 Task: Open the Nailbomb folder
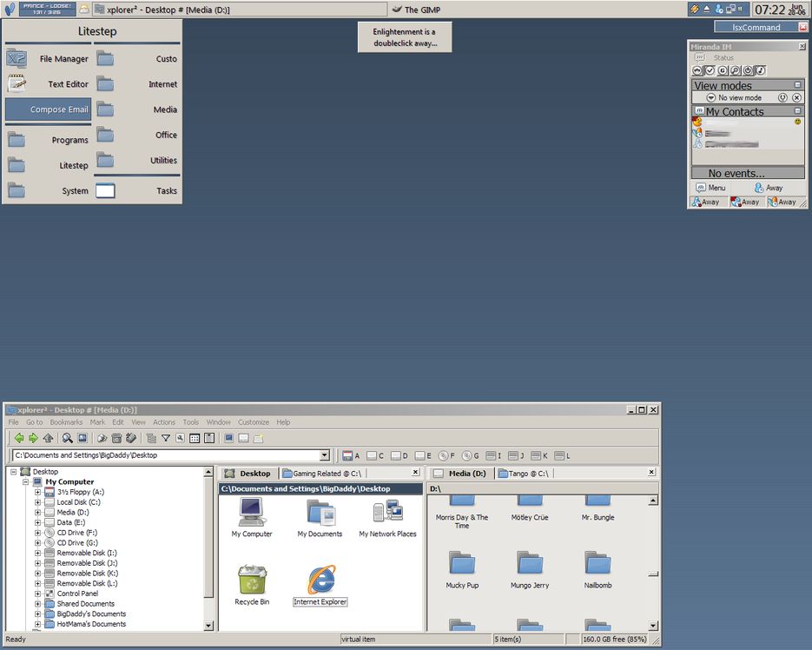click(598, 570)
